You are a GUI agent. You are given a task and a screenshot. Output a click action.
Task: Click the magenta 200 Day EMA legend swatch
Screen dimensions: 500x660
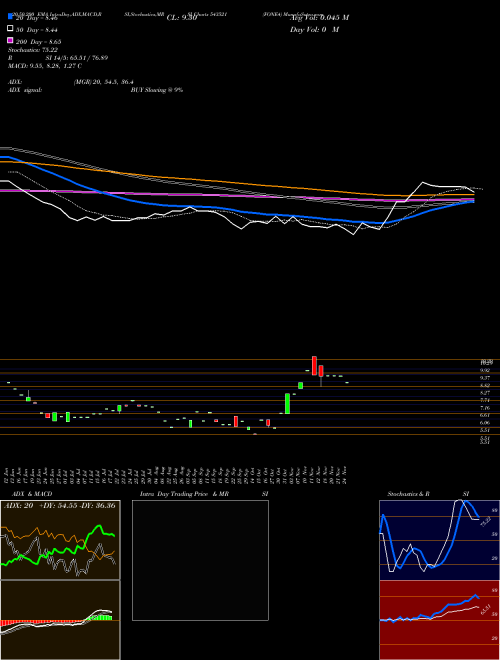click(10, 40)
